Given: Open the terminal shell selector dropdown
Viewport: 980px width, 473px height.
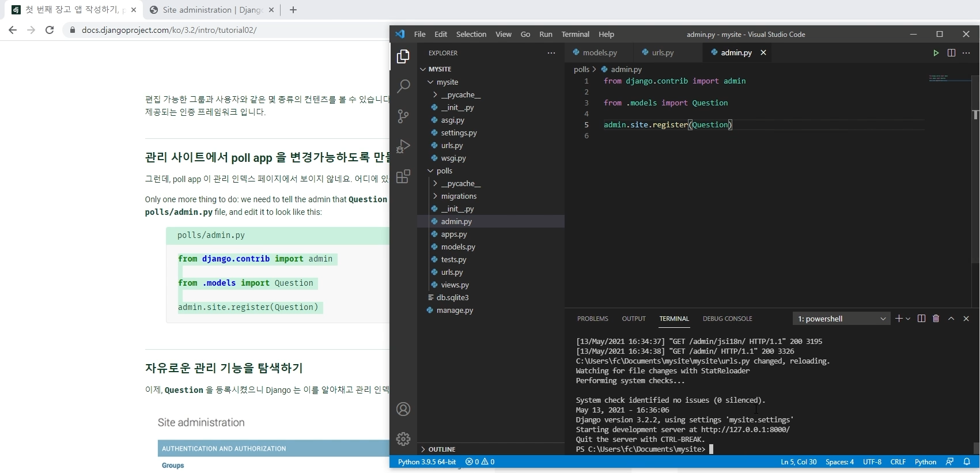Looking at the screenshot, I should tap(841, 319).
